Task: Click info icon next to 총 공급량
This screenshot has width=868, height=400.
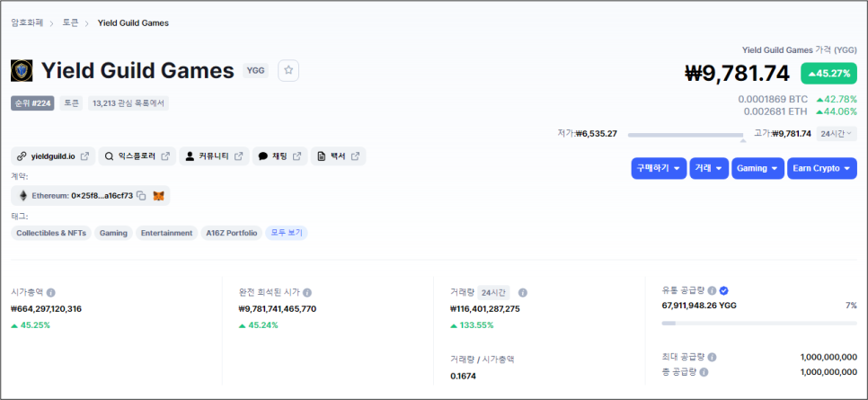Action: (x=704, y=372)
